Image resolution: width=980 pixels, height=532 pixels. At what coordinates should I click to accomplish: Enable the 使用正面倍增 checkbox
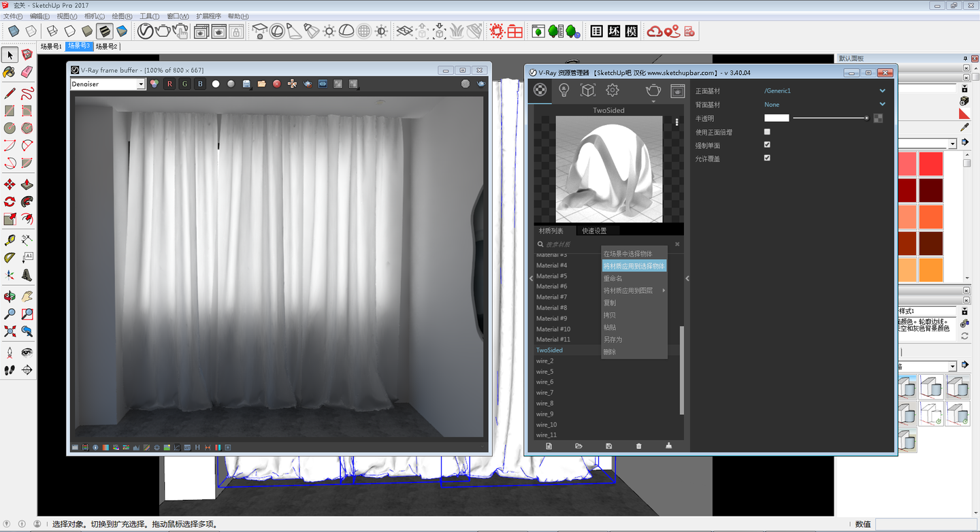767,131
